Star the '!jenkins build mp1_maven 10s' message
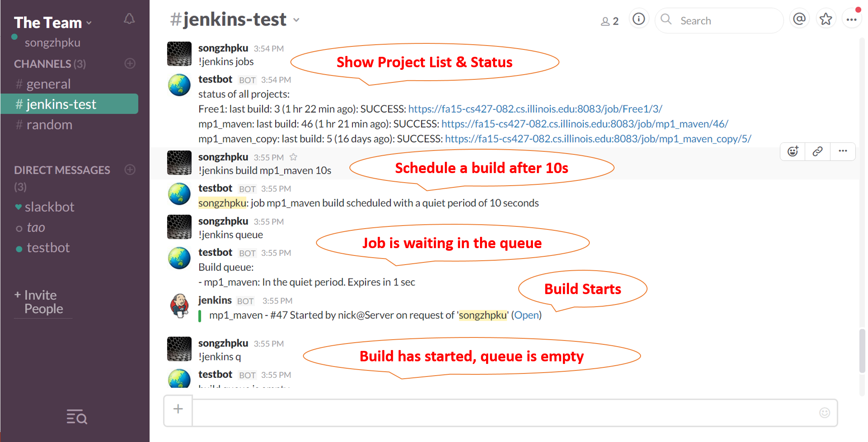Image resolution: width=868 pixels, height=442 pixels. click(x=293, y=157)
